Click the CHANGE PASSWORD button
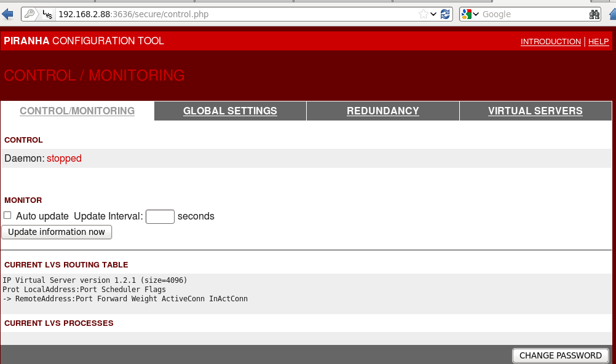616x364 pixels. [x=561, y=355]
